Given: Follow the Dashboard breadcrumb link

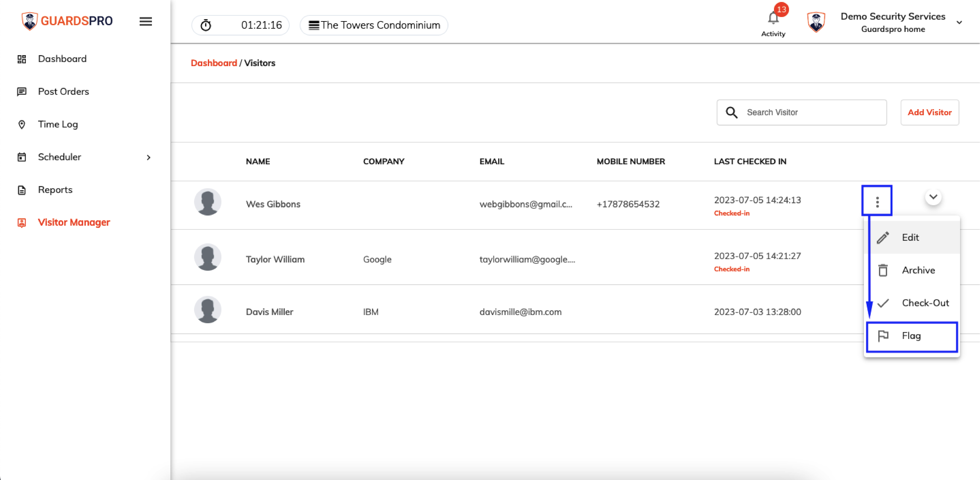Looking at the screenshot, I should (x=214, y=63).
